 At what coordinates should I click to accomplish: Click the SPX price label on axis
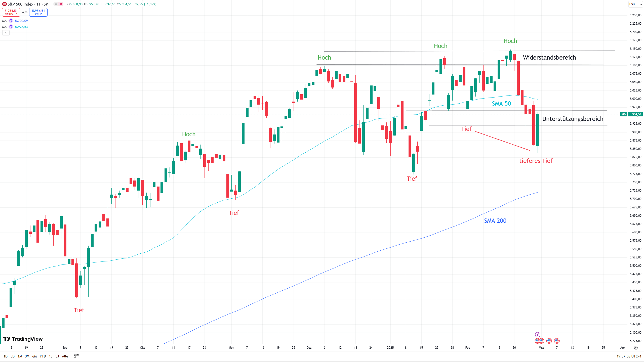(x=631, y=114)
